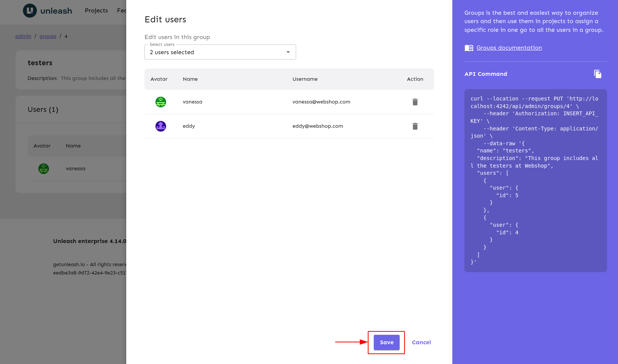Delete vanessa using her trash icon
The width and height of the screenshot is (618, 364).
(x=415, y=102)
